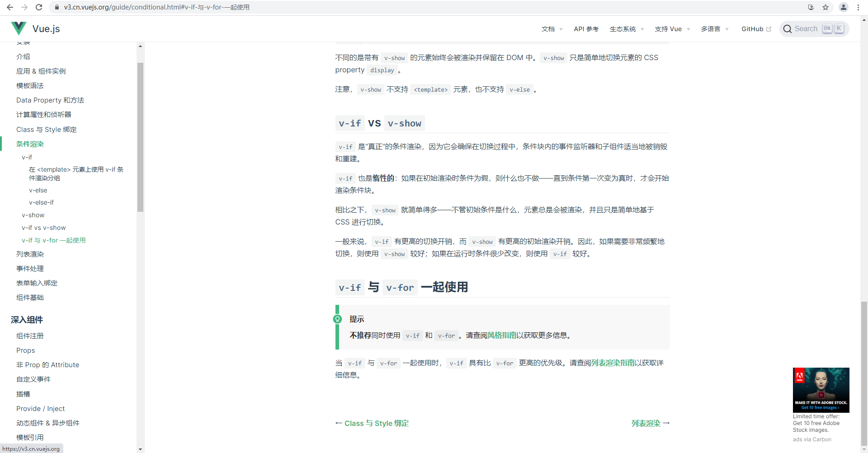Viewport: 868px width, 453px height.
Task: Open the Chrome three-dot menu
Action: [858, 7]
